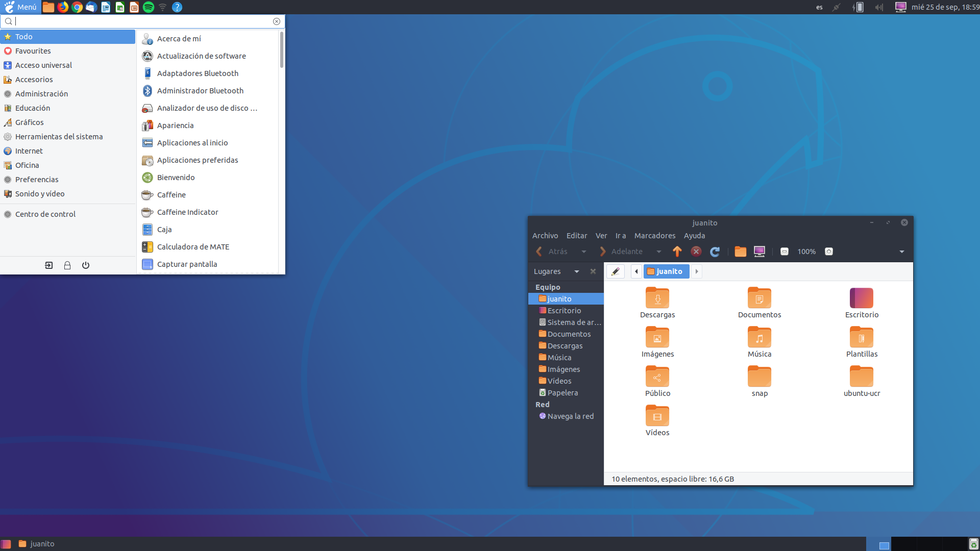This screenshot has height=551, width=980.
Task: Open the Atrás history dropdown arrow
Action: point(584,252)
